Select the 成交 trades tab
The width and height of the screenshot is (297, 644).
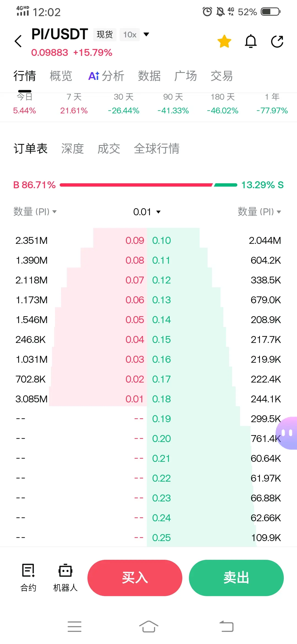tap(109, 149)
